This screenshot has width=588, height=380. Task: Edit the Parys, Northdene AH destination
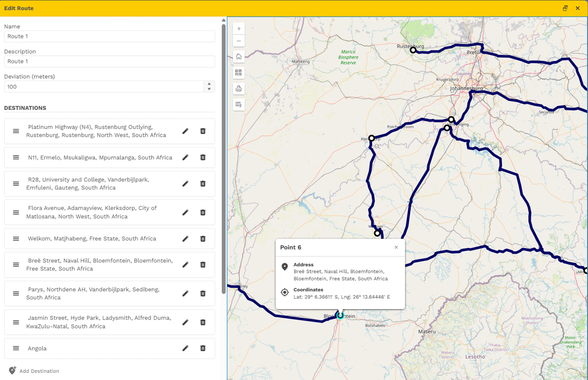185,294
